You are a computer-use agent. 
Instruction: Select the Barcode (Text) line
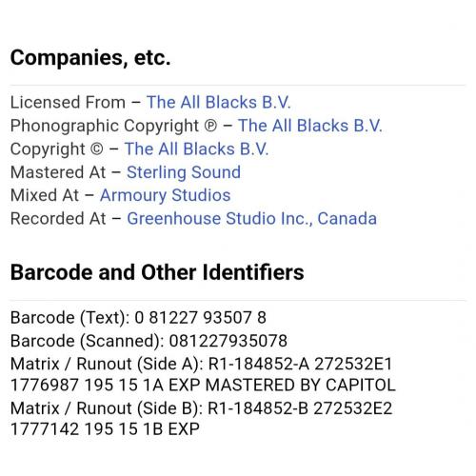[x=138, y=318]
